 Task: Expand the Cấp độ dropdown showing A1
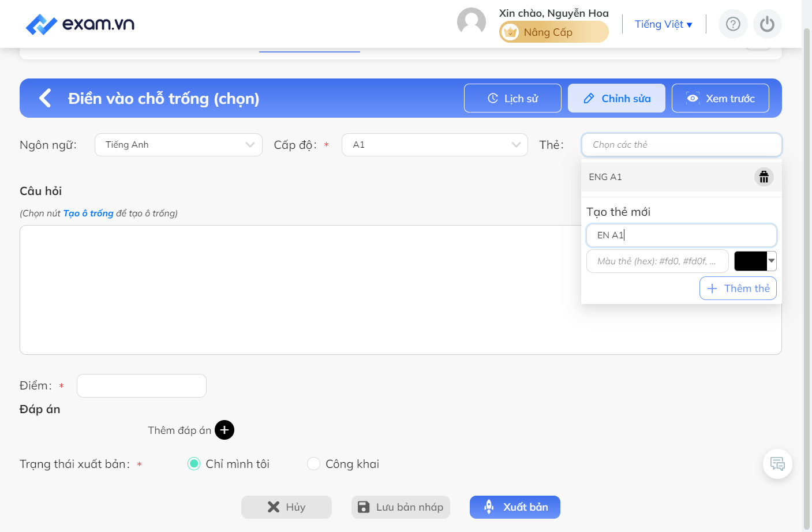(435, 145)
